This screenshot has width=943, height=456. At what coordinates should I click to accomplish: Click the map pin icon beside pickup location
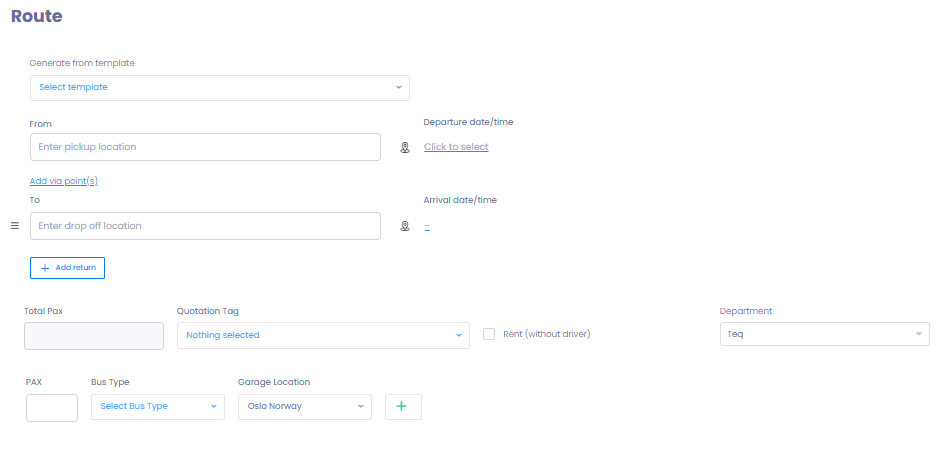[x=405, y=147]
